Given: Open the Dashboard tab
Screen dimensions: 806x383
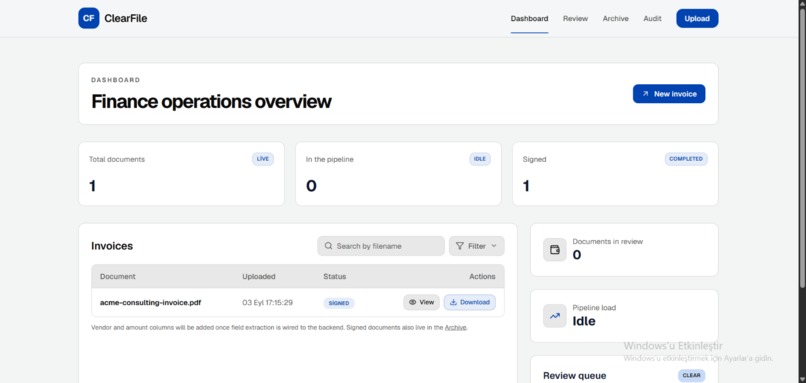Looking at the screenshot, I should (x=529, y=19).
